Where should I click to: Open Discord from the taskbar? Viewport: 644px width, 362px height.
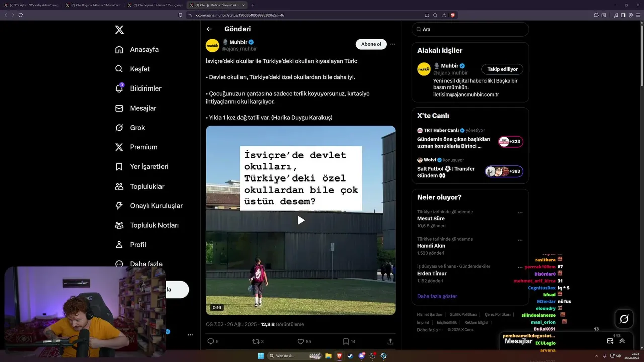click(362, 356)
